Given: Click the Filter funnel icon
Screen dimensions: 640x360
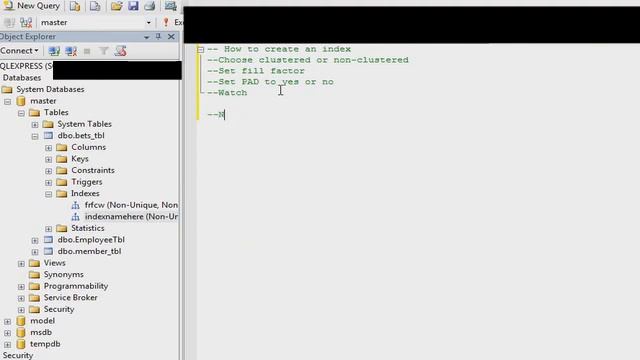Looking at the screenshot, I should tap(104, 51).
